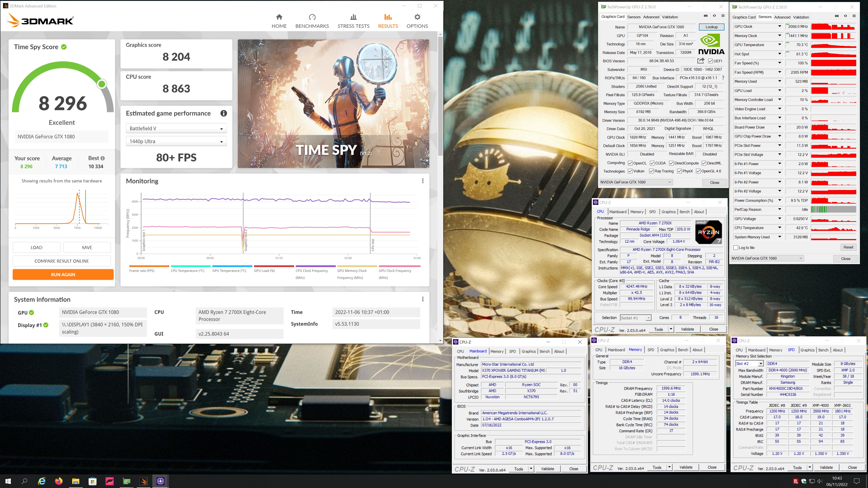Click GPU Temperature legend color bar
This screenshot has height=488, width=868.
(x=232, y=266)
